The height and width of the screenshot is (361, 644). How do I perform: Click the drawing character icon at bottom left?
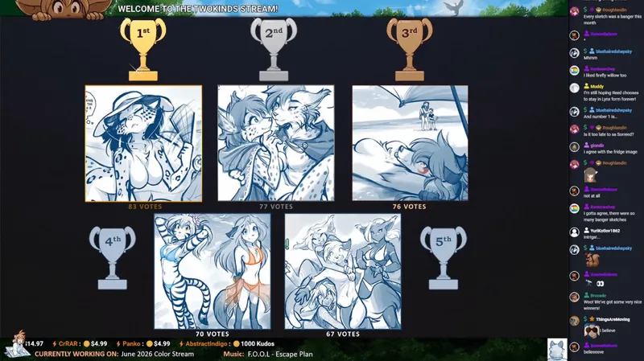coord(19,345)
